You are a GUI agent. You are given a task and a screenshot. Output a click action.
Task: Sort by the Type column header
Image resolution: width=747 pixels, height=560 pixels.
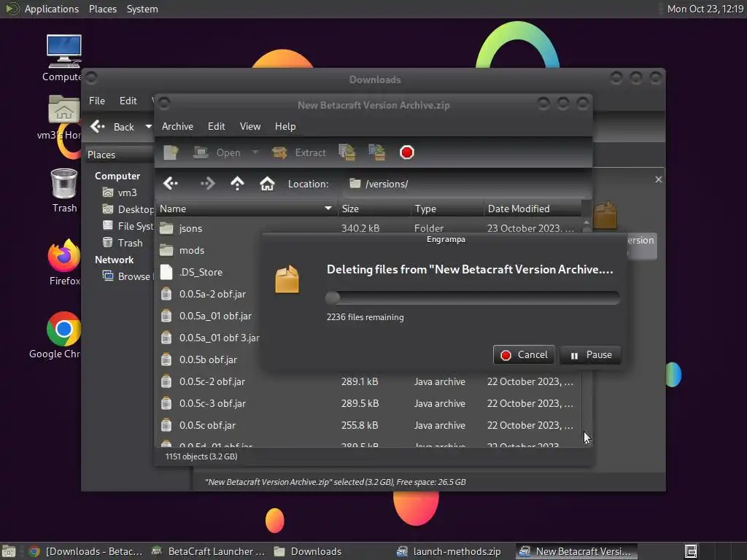tap(448, 209)
